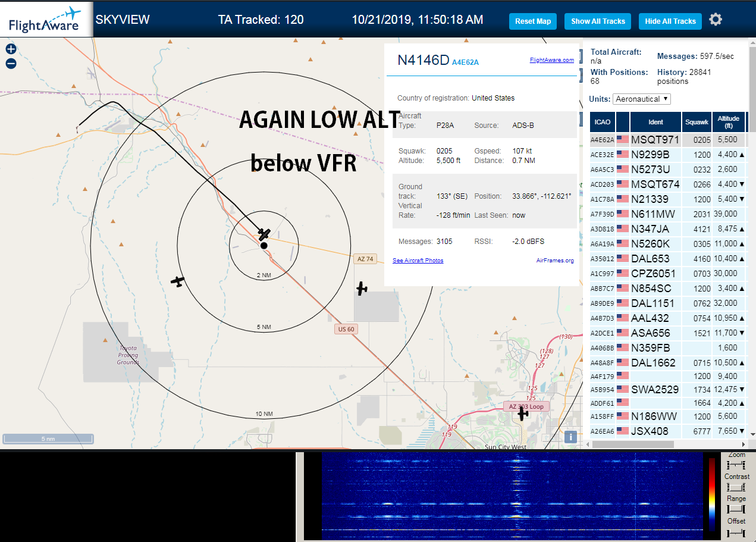
Task: Adjust the spectrogram Zoom slider
Action: pyautogui.click(x=736, y=465)
